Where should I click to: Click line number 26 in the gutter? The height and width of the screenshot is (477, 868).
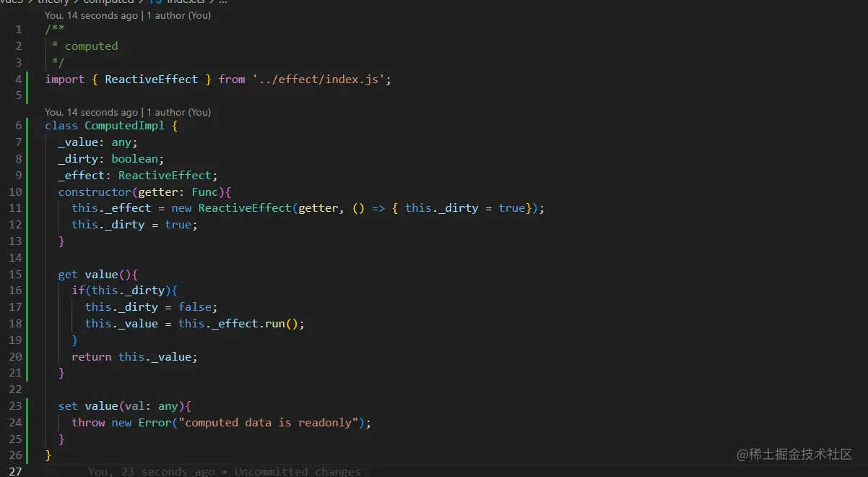[x=15, y=455]
